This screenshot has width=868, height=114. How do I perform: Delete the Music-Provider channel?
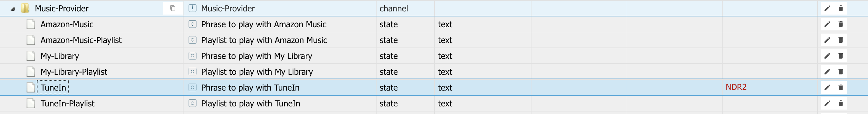(x=840, y=9)
